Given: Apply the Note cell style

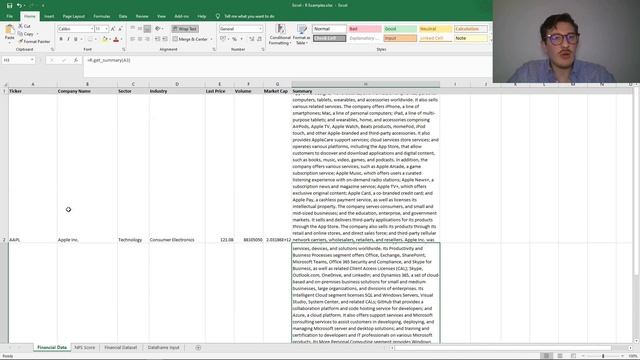Looking at the screenshot, I should pos(471,38).
